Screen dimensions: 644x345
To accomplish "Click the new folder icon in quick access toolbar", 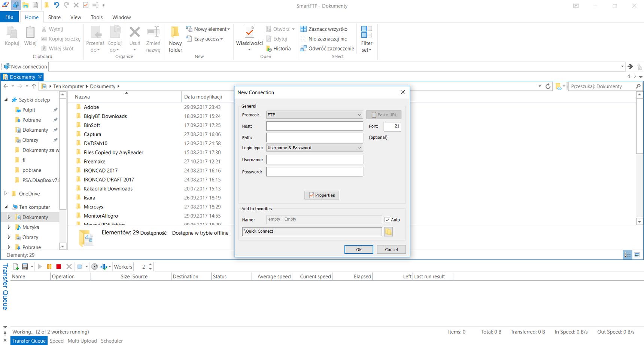I will tap(46, 5).
